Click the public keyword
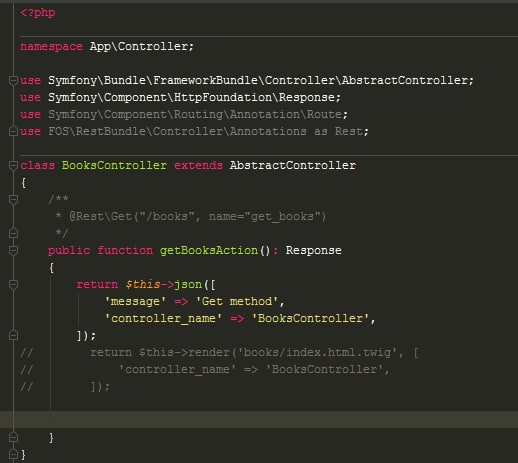The width and height of the screenshot is (518, 463). point(69,251)
